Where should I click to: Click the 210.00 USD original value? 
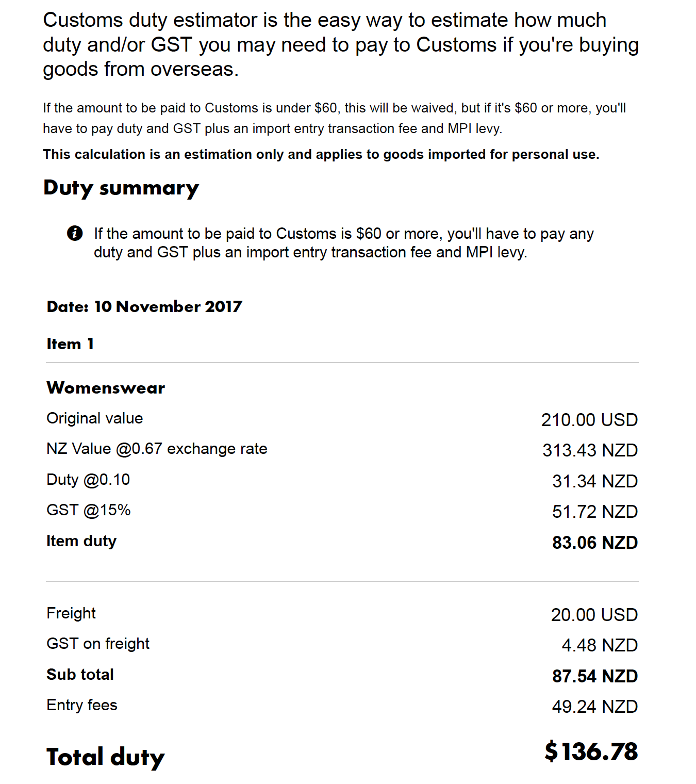click(x=589, y=420)
